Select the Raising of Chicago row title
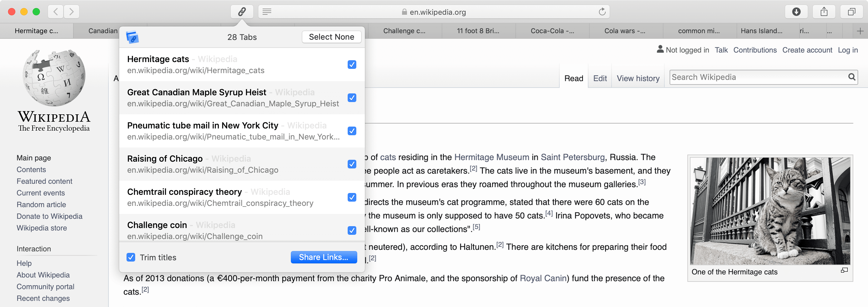This screenshot has width=868, height=307. (x=165, y=158)
